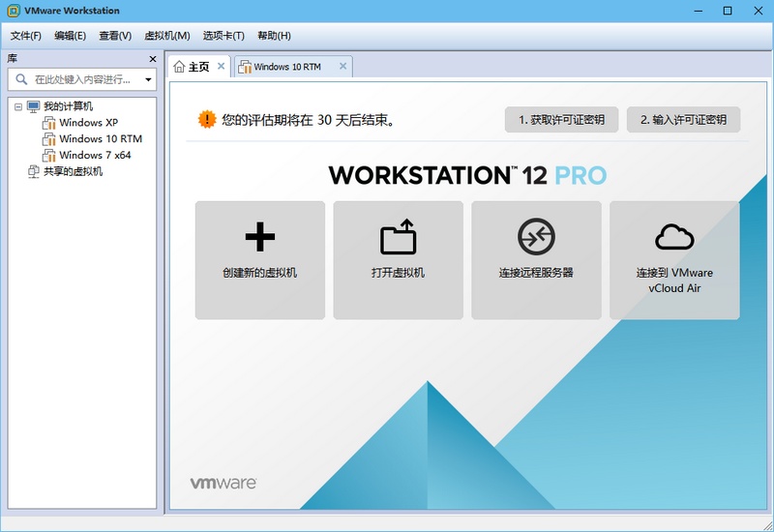Open the 选项卡(T) menu
Screen dimensions: 774x532
pyautogui.click(x=223, y=36)
